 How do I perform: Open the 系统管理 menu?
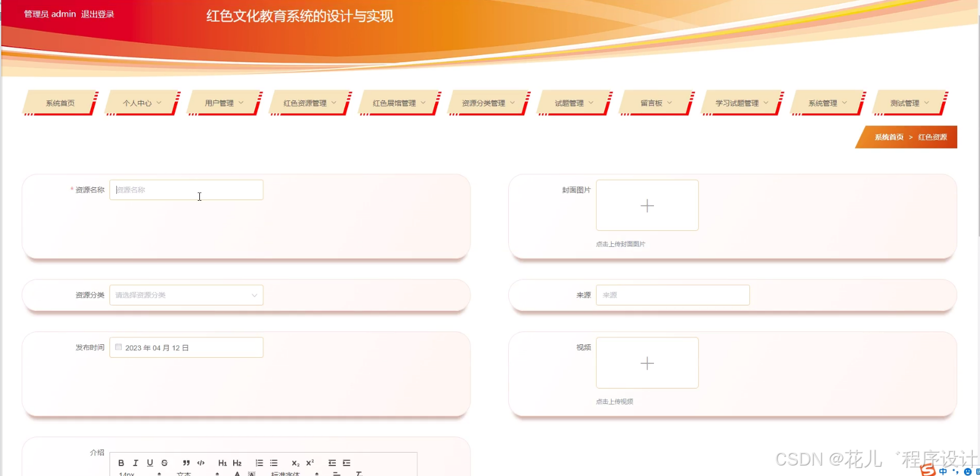(x=827, y=103)
